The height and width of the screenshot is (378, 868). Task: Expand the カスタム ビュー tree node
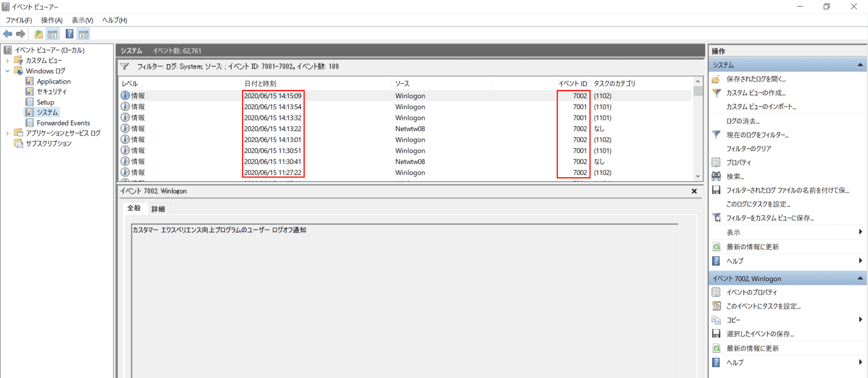(7, 61)
